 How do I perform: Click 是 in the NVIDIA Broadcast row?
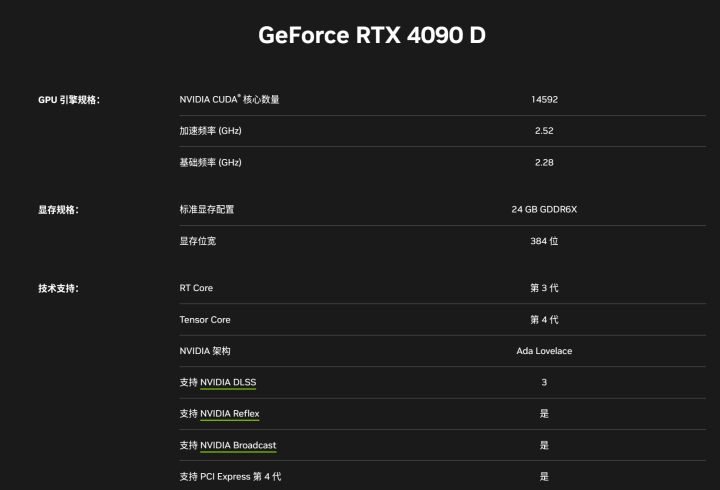[544, 445]
